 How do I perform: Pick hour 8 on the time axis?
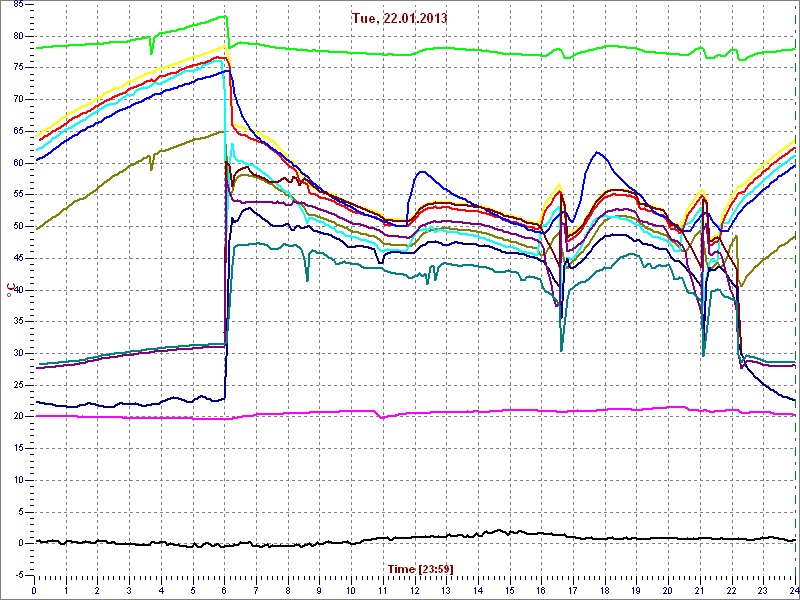click(288, 591)
